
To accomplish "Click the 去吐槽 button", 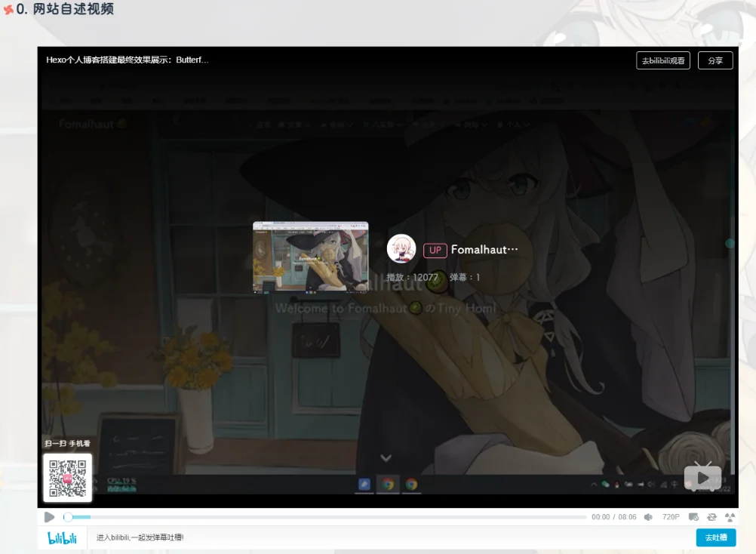I will click(x=715, y=537).
